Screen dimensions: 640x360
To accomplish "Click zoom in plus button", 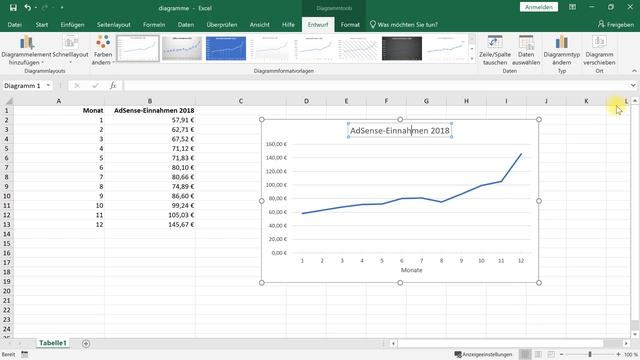I will [x=618, y=354].
